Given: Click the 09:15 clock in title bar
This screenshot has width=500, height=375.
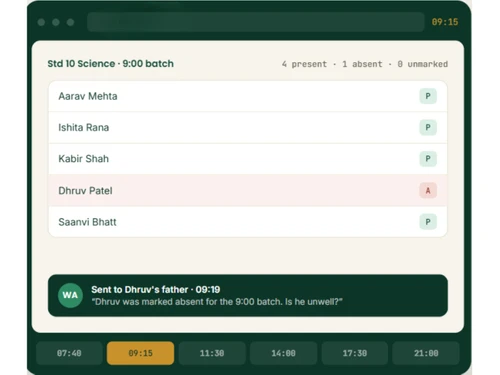Looking at the screenshot, I should (445, 22).
